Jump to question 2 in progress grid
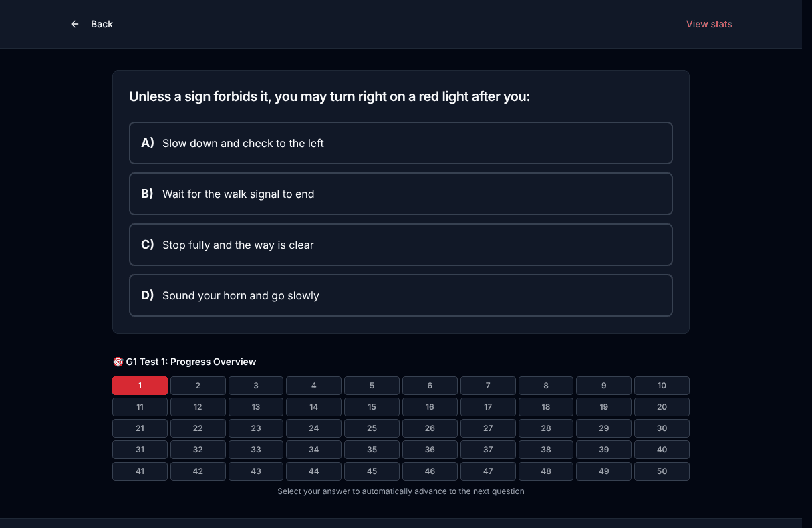The image size is (812, 528). 198,386
